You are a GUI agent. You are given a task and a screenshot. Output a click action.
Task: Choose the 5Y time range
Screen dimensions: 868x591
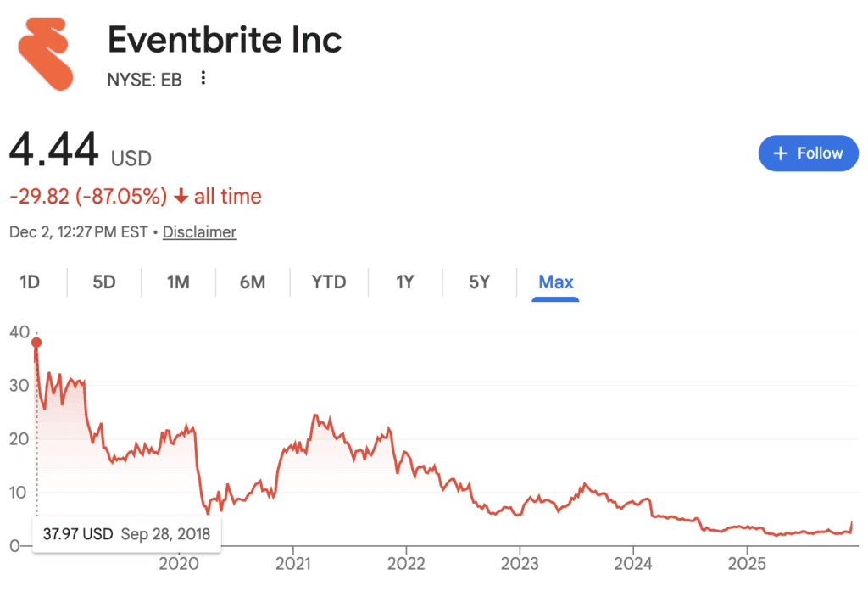(x=480, y=282)
